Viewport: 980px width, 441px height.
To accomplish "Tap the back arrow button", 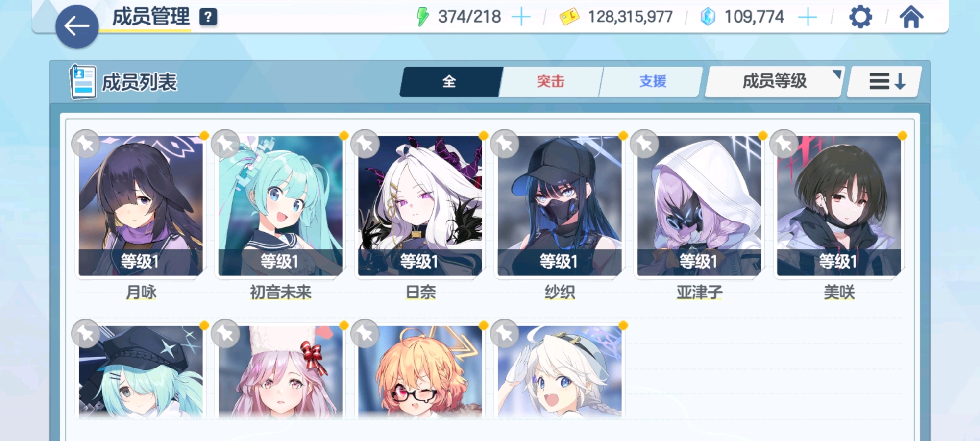I will click(77, 26).
